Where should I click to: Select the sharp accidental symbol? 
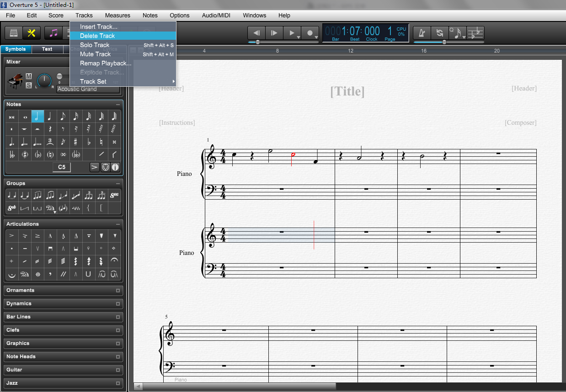(x=75, y=142)
